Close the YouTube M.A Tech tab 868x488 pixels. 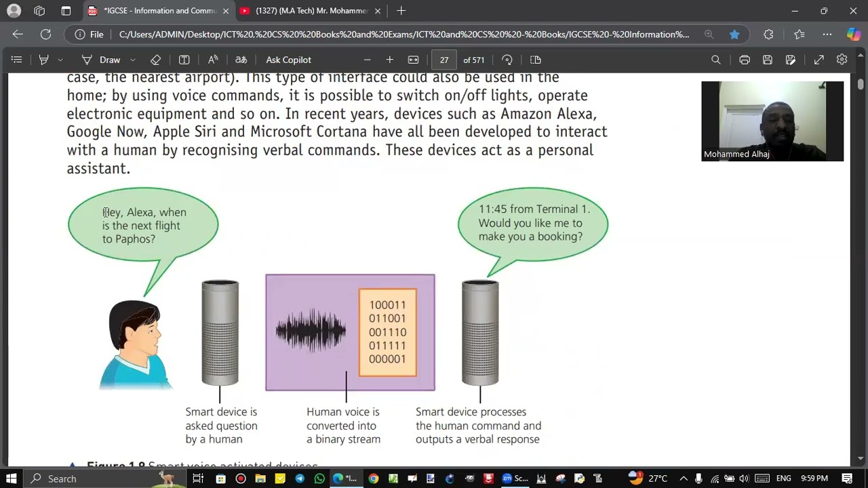pos(378,11)
